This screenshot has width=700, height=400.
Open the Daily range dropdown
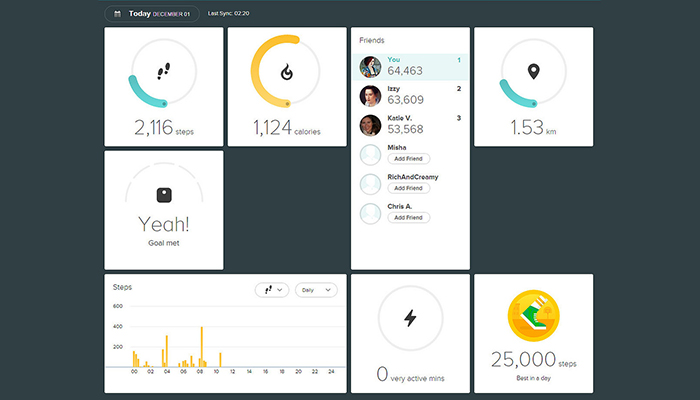pos(316,290)
